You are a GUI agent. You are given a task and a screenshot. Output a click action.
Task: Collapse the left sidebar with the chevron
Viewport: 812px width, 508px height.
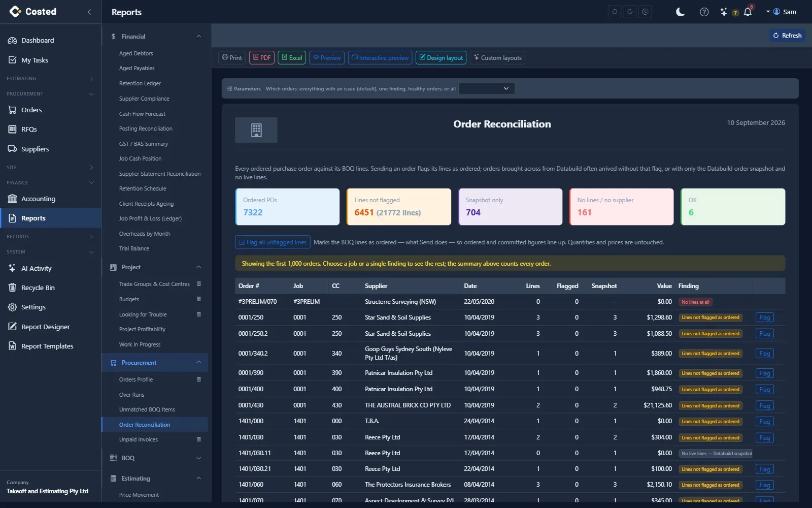click(89, 12)
